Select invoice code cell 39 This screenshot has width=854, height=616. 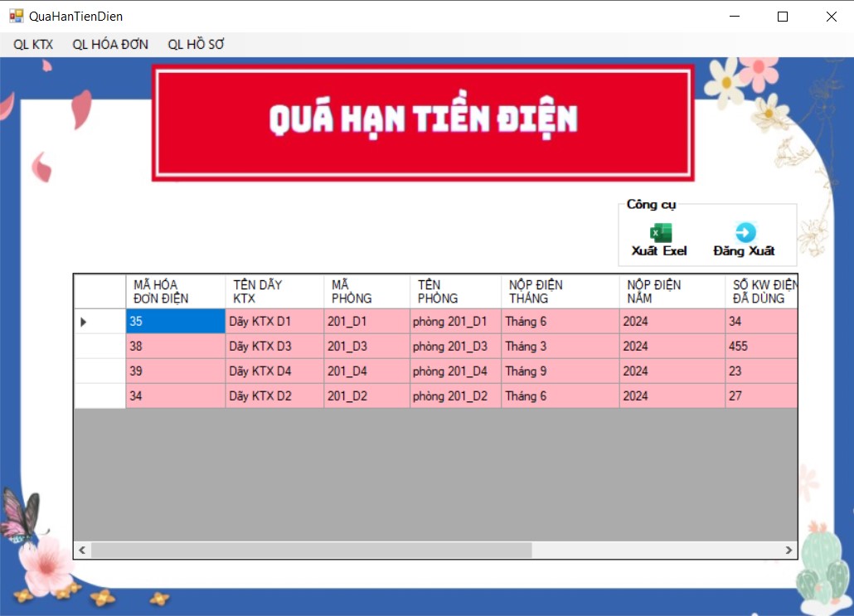176,371
